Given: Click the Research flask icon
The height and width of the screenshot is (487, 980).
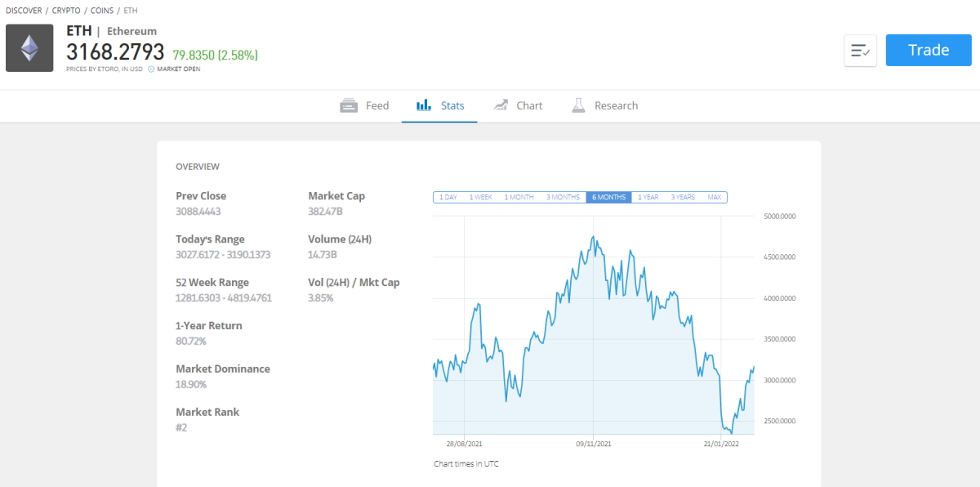Looking at the screenshot, I should [579, 105].
